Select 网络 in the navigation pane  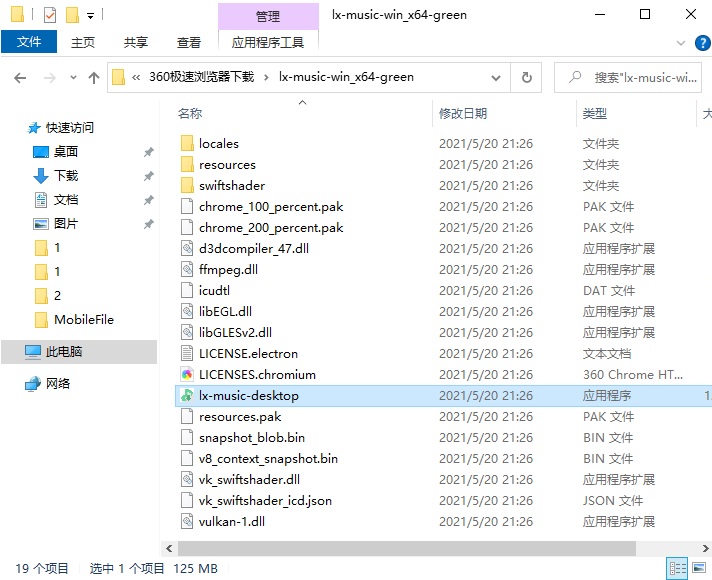(x=57, y=384)
